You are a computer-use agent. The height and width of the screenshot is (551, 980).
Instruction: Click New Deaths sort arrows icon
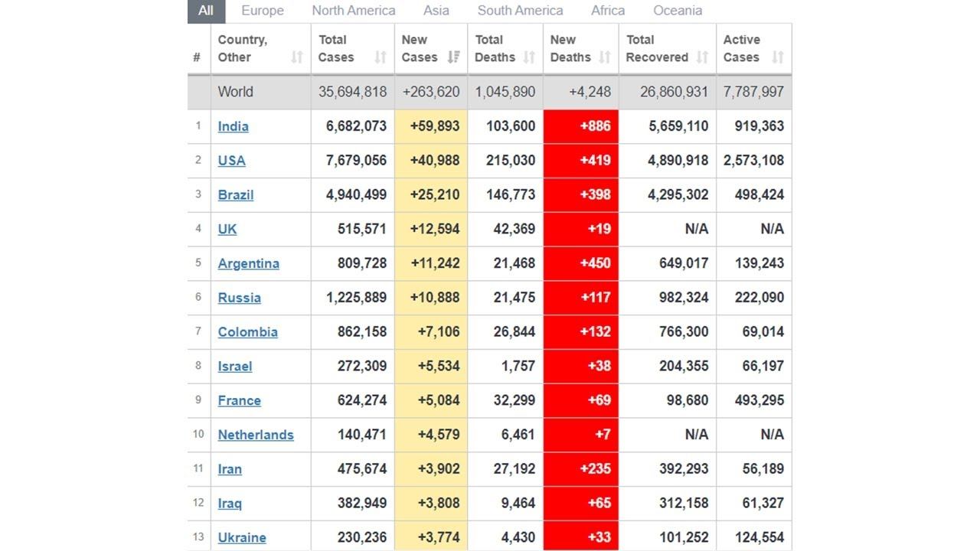(x=605, y=57)
